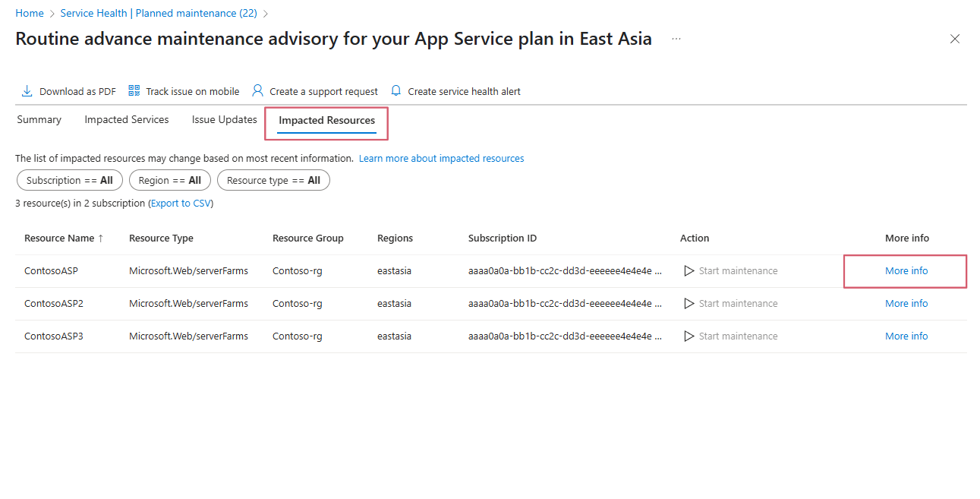Click Start maintenance play icon for ContosoASP3

pos(689,336)
